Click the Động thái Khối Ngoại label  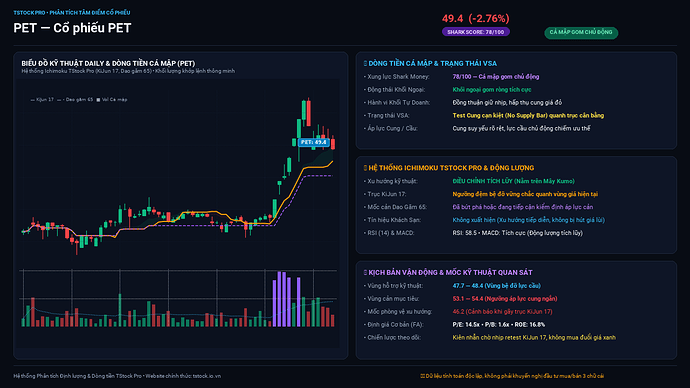point(396,89)
